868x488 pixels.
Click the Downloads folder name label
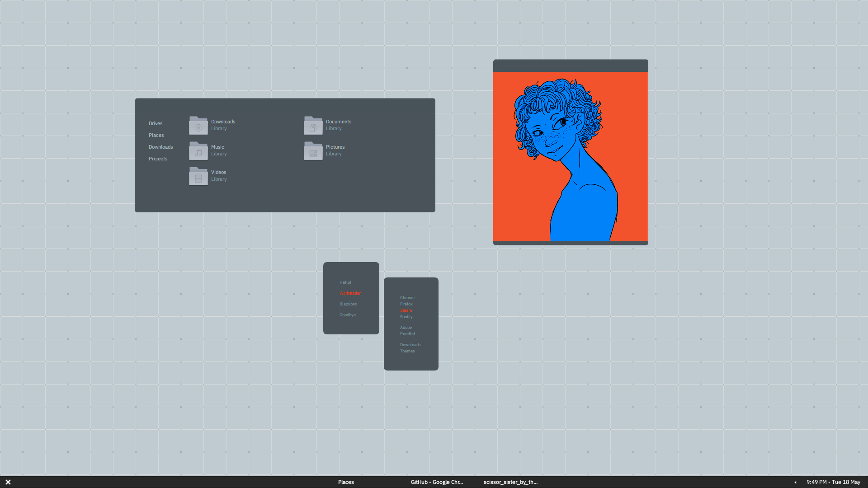click(223, 122)
